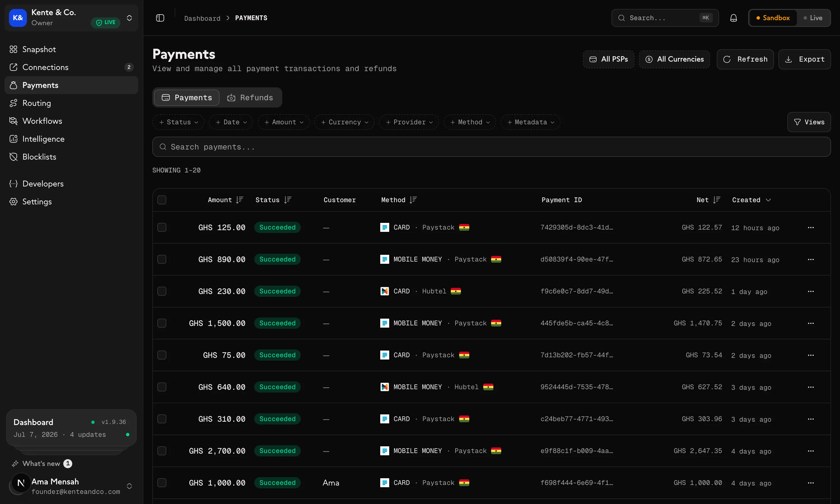Image resolution: width=840 pixels, height=504 pixels.
Task: Select the Payments tab
Action: coord(187,98)
